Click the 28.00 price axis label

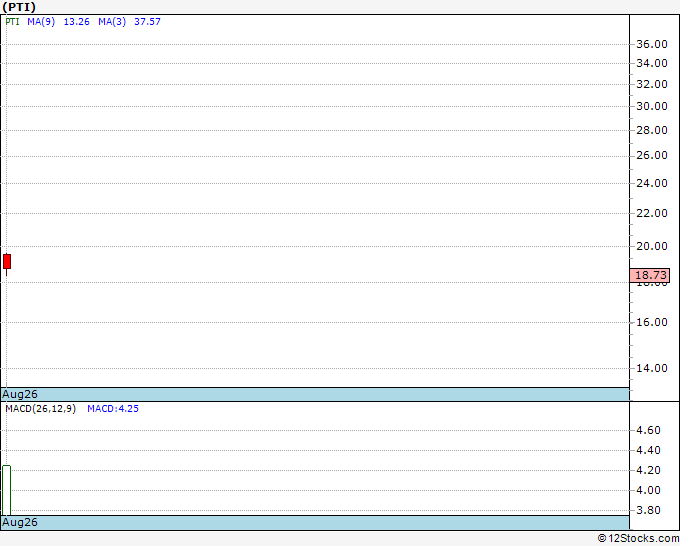(652, 130)
